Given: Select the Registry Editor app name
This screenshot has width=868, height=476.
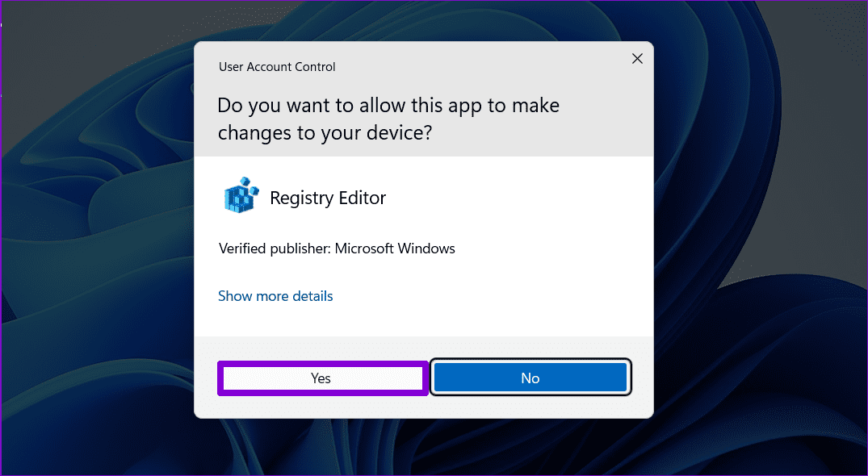Looking at the screenshot, I should click(328, 198).
